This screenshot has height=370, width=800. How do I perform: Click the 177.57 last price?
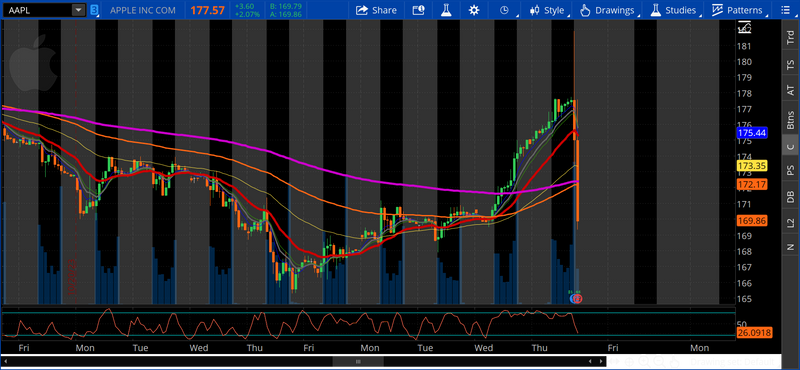(208, 10)
